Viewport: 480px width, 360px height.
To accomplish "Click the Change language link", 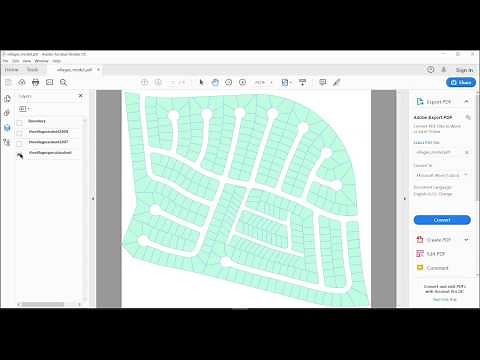I will (x=445, y=194).
